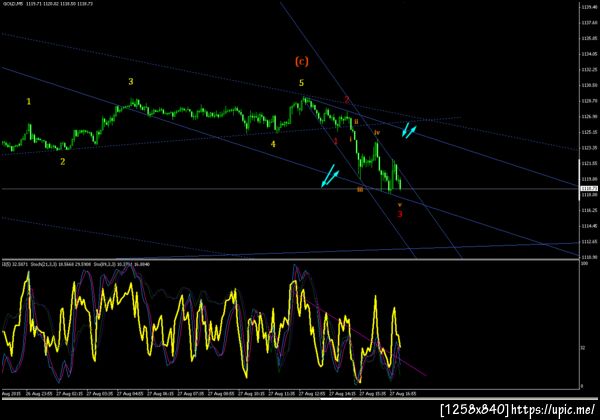Click the 27 Aug 04:55 time axis label
This screenshot has height=420, width=600.
click(129, 393)
